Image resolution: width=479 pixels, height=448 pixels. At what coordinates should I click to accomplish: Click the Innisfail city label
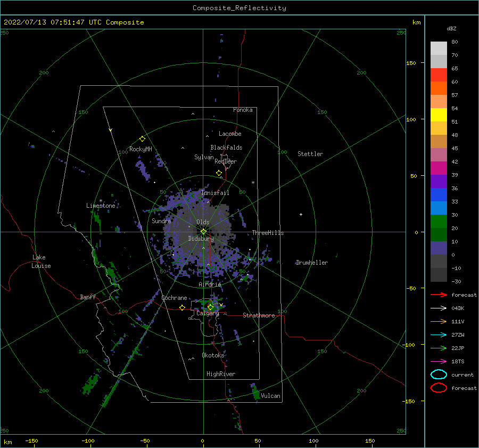(215, 193)
